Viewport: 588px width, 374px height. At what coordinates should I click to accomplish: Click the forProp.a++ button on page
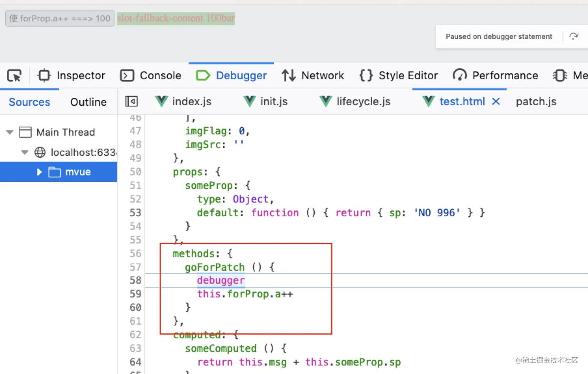[60, 18]
